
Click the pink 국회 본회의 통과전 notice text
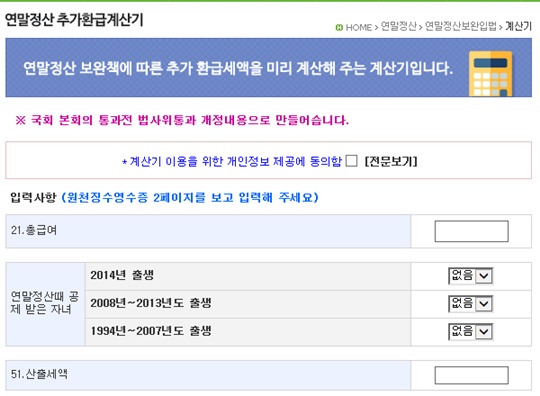[182, 120]
